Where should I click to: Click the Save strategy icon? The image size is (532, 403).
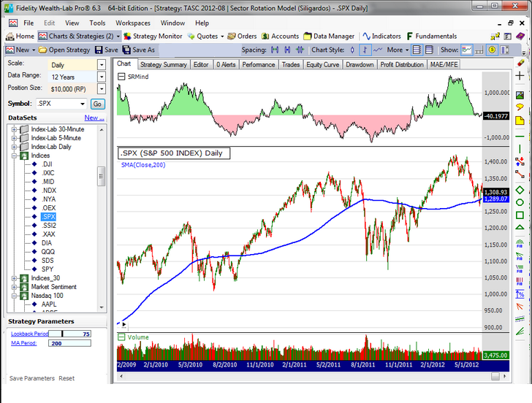[x=106, y=50]
